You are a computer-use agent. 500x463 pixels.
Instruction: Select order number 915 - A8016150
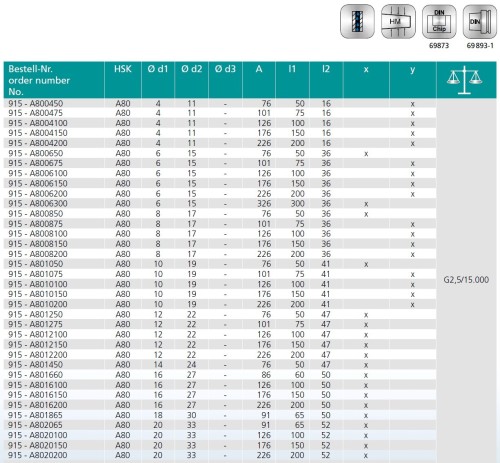38,395
